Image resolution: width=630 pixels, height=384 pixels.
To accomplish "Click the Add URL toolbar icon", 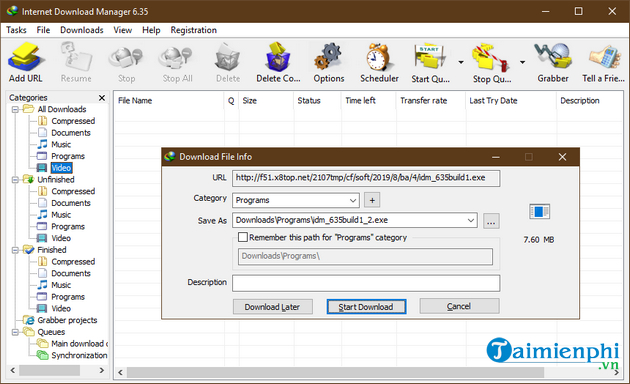I will (x=25, y=62).
